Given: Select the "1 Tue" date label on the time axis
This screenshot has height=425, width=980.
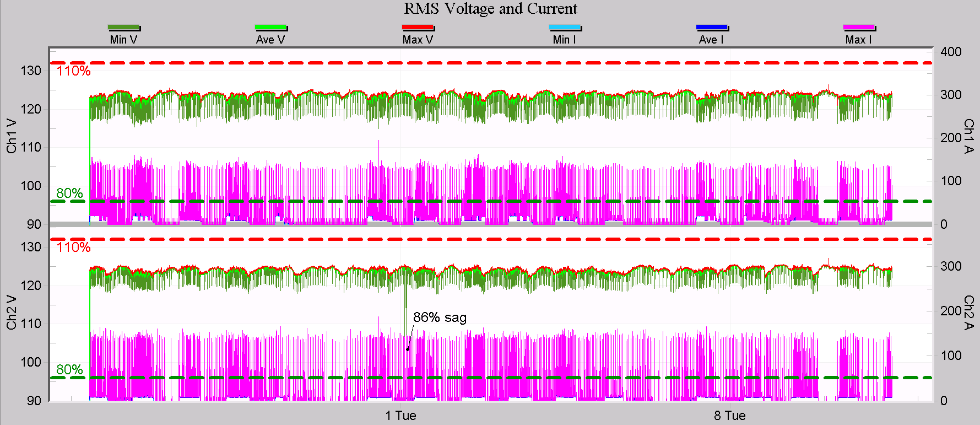Looking at the screenshot, I should point(400,416).
